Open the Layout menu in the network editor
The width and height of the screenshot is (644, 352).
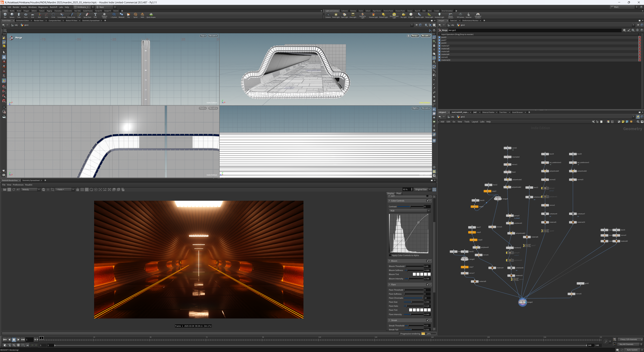point(475,122)
